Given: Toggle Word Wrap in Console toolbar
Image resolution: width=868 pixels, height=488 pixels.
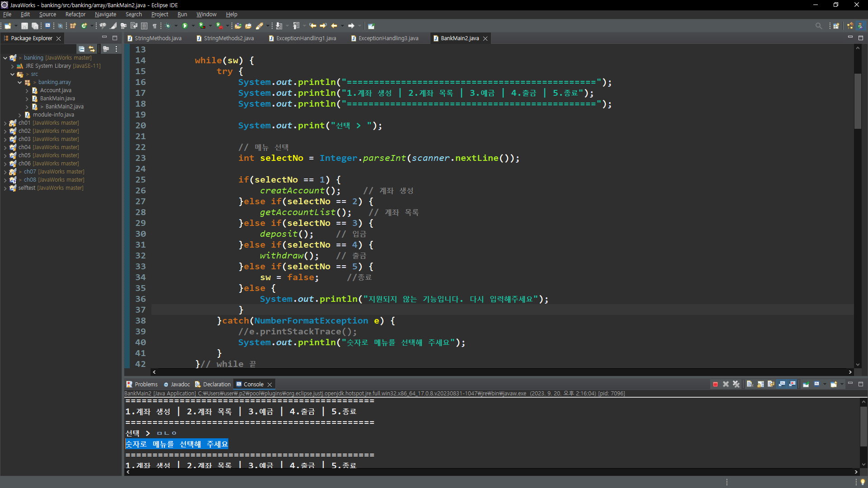Looking at the screenshot, I should click(x=771, y=385).
